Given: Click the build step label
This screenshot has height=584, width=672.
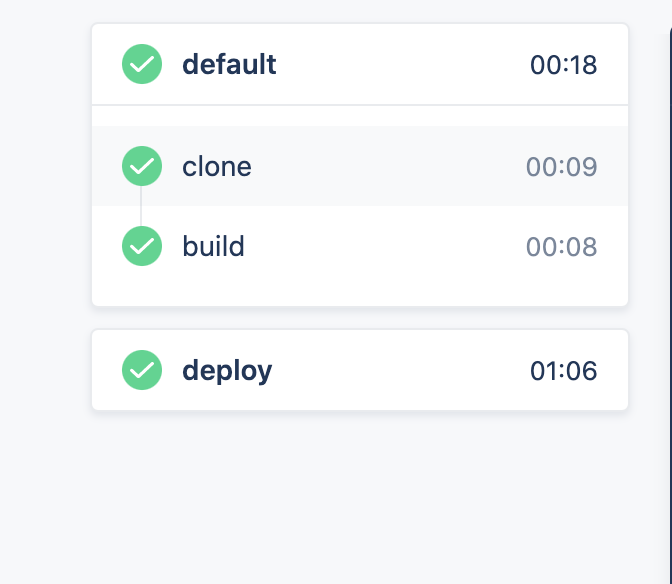Looking at the screenshot, I should [x=213, y=246].
